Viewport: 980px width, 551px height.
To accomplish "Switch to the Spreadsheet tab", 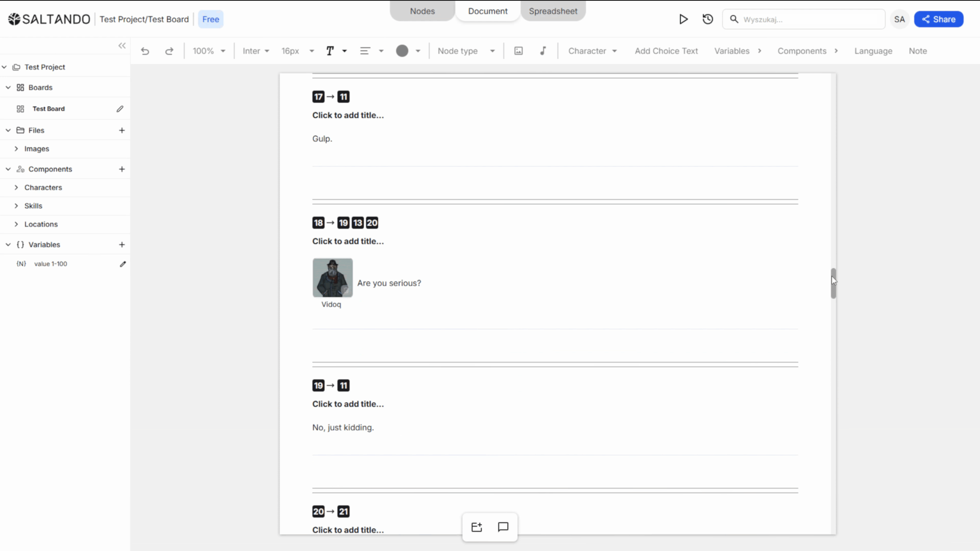I will point(553,11).
